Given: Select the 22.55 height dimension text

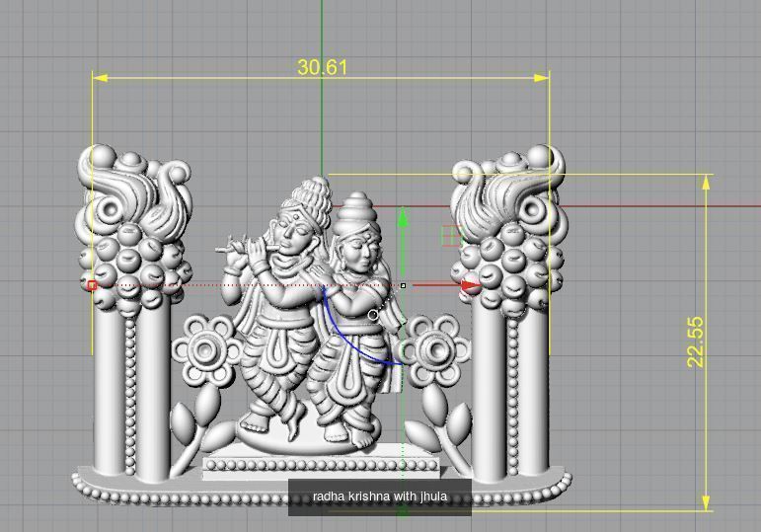Looking at the screenshot, I should [x=695, y=342].
